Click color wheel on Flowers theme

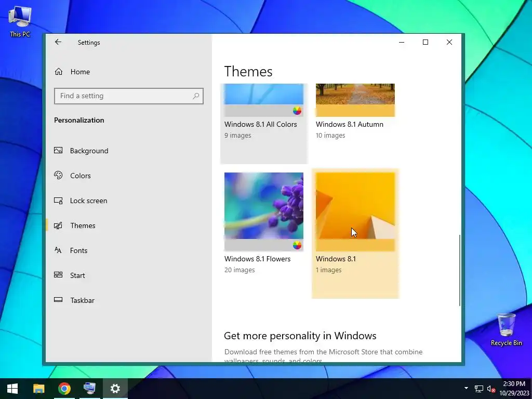coord(297,245)
